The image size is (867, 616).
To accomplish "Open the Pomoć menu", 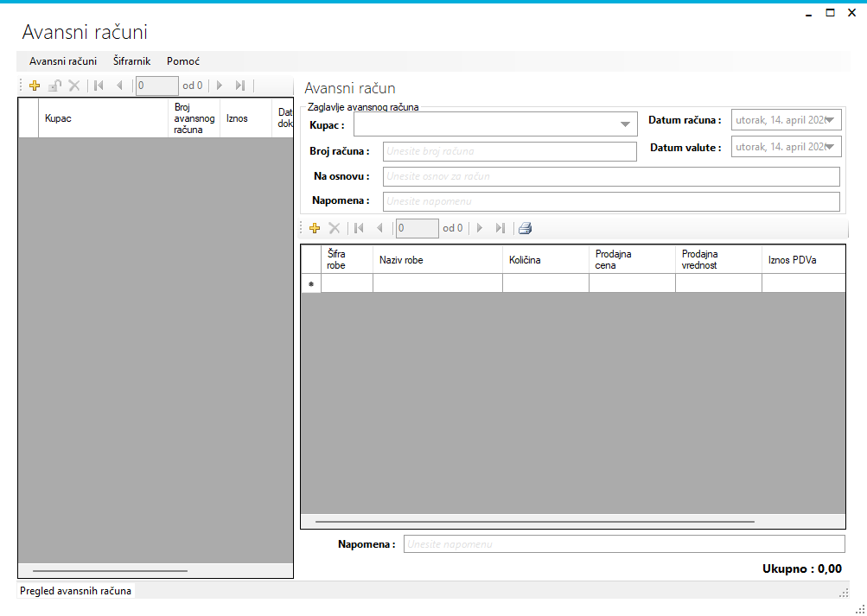I will pyautogui.click(x=183, y=61).
